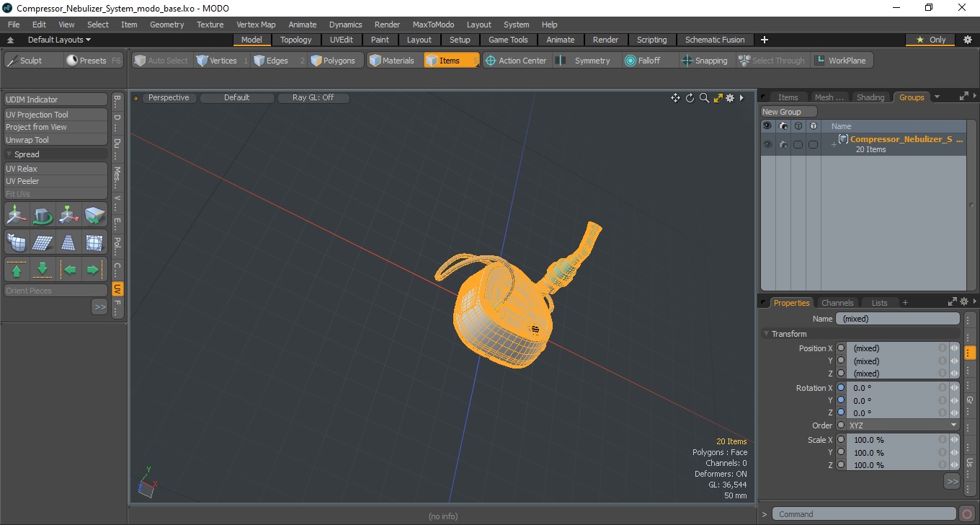Check the second checkbox of Compressor_Nebulizer group

tap(813, 144)
